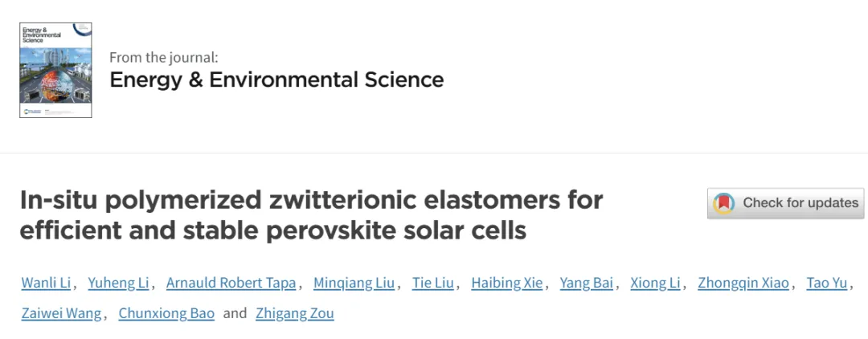View Zhigang Zou's author details
This screenshot has height=339, width=868.
294,313
